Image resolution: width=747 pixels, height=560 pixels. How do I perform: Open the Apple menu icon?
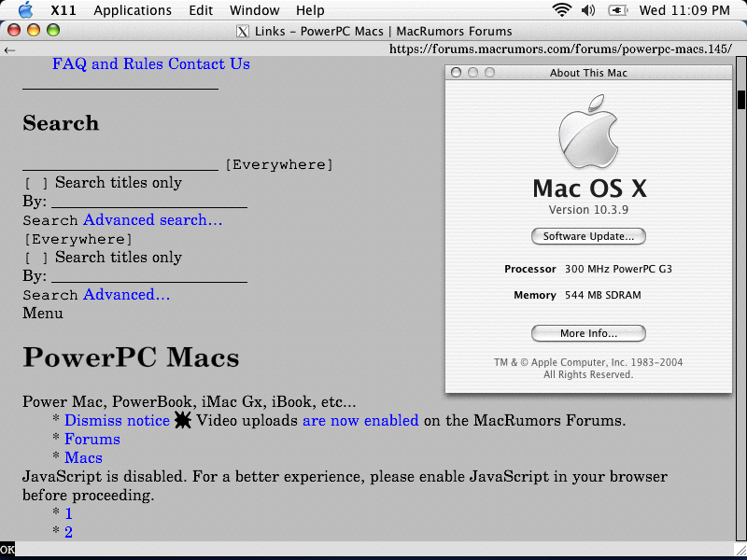pos(26,10)
